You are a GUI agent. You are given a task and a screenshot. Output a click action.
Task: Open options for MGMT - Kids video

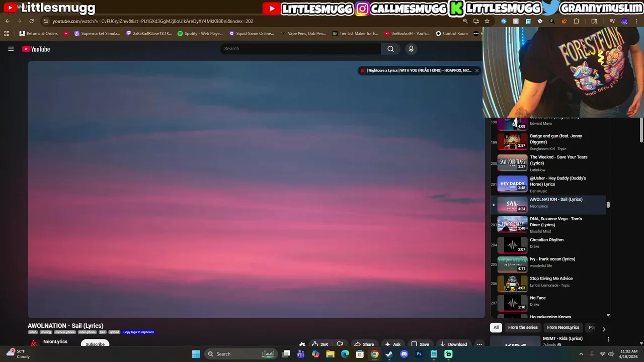tap(608, 339)
